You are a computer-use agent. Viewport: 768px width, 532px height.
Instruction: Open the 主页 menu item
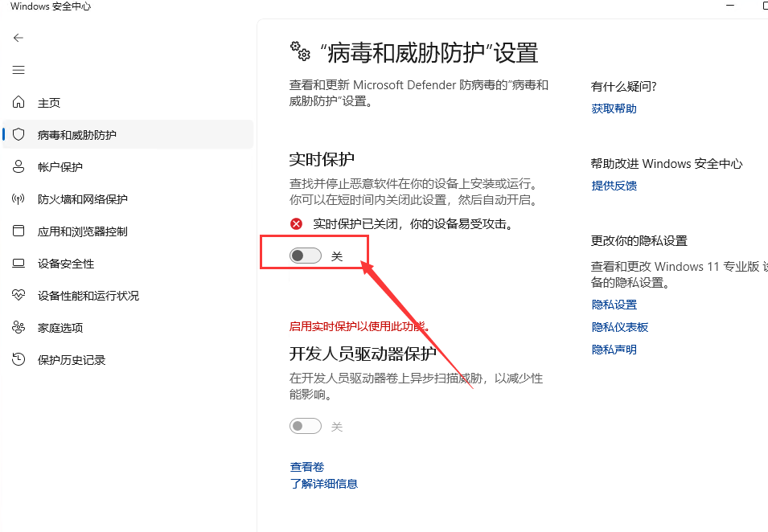[49, 103]
